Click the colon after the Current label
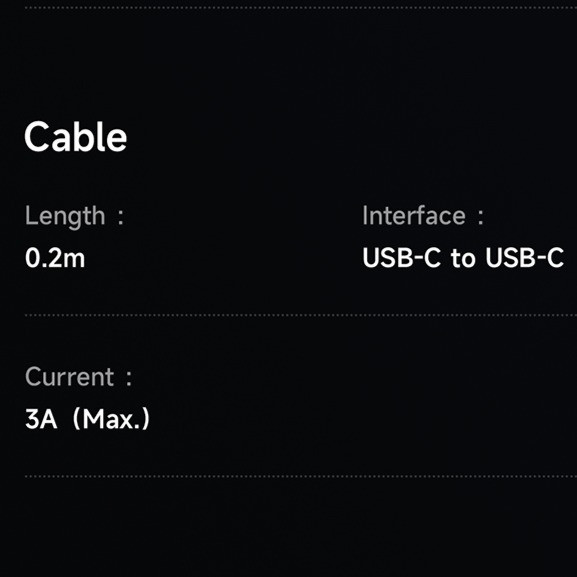This screenshot has height=577, width=577. point(129,379)
